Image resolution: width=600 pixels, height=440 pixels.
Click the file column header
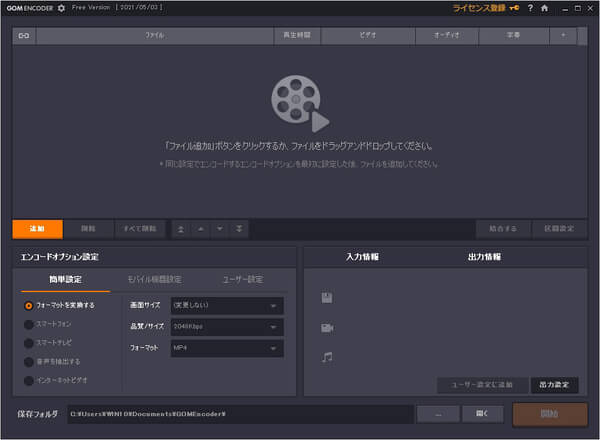tap(155, 36)
